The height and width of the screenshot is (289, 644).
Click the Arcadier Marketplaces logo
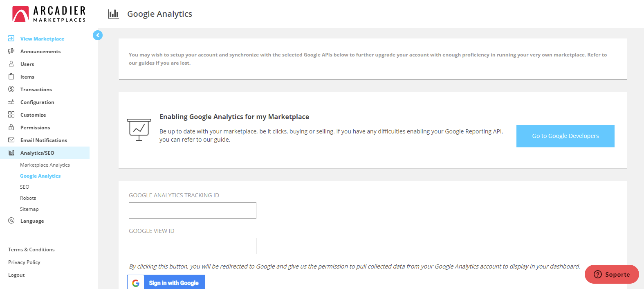(49, 14)
